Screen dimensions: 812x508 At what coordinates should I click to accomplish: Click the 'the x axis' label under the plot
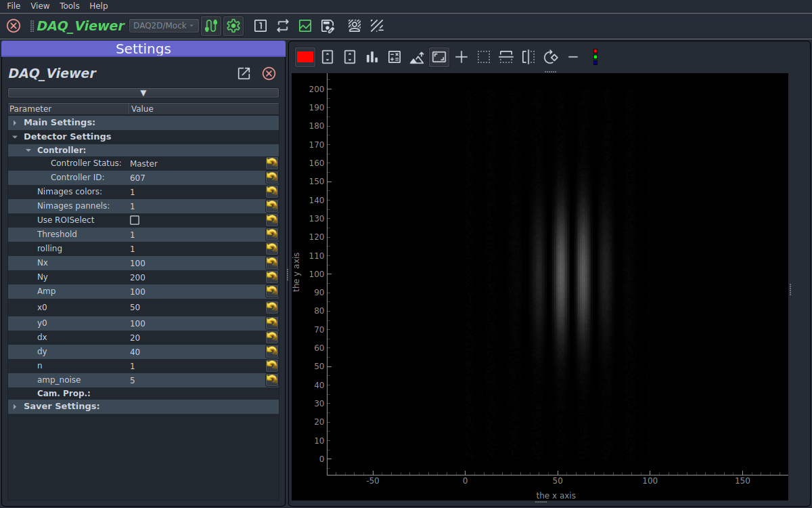point(556,496)
